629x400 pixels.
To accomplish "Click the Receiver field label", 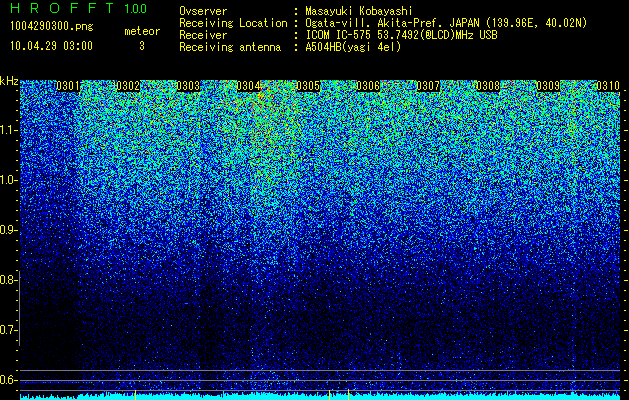I will click(203, 35).
